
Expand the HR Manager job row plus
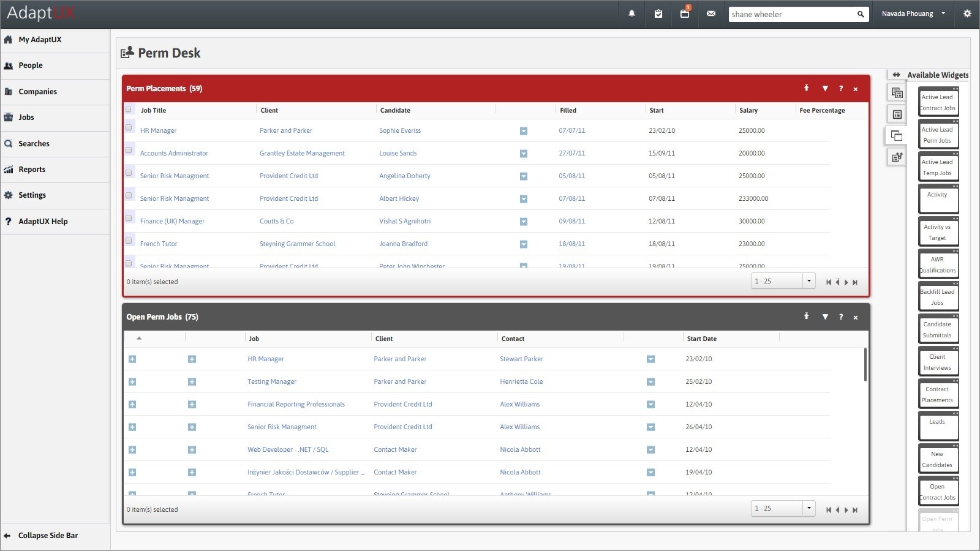132,359
